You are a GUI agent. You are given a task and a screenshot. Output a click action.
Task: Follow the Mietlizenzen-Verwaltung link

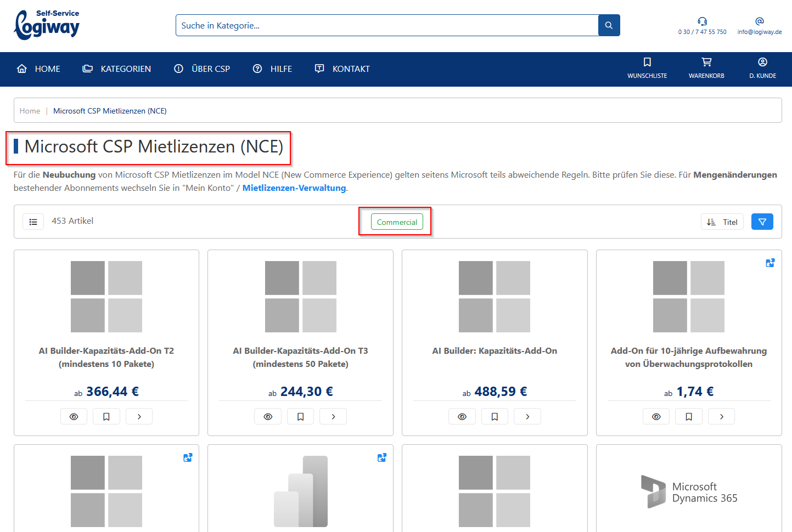click(294, 188)
